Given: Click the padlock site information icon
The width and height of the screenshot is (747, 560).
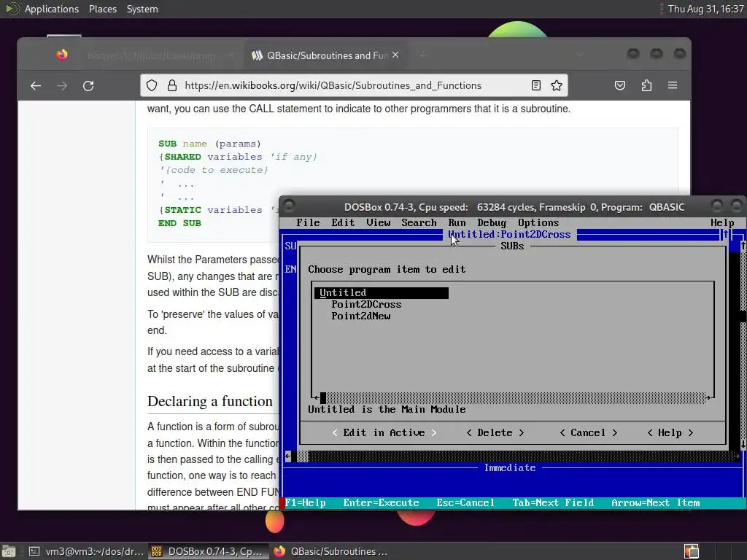Looking at the screenshot, I should point(172,86).
